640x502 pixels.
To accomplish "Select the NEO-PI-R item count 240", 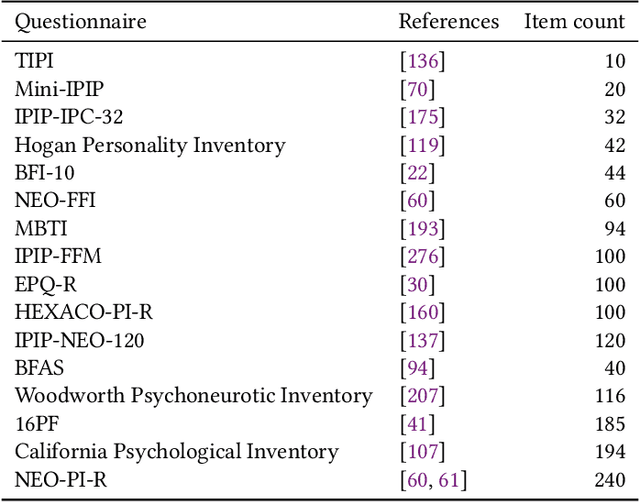I will tap(605, 480).
